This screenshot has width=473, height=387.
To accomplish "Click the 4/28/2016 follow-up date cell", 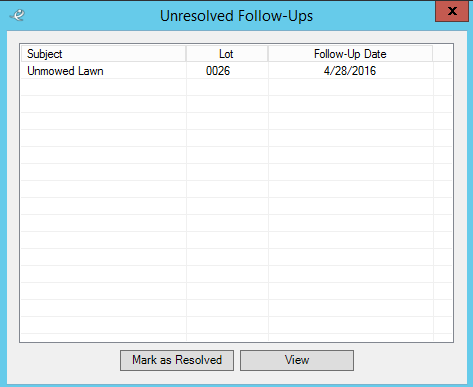I will pos(350,71).
